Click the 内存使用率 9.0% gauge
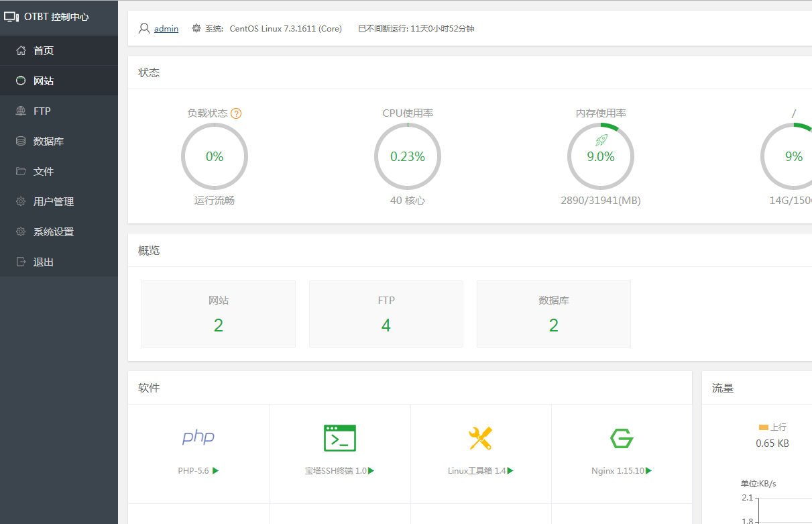This screenshot has height=524, width=812. tap(601, 156)
